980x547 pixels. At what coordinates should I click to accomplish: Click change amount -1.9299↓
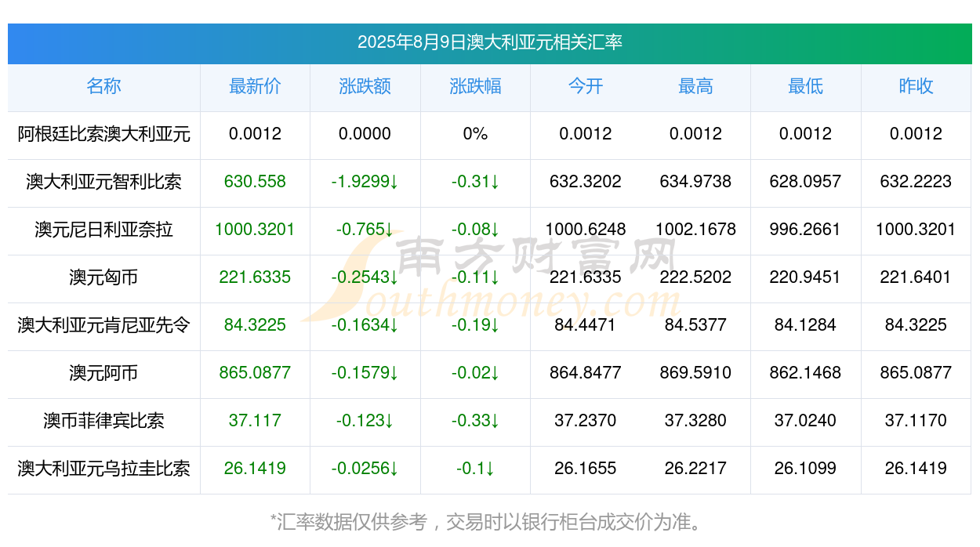365,182
